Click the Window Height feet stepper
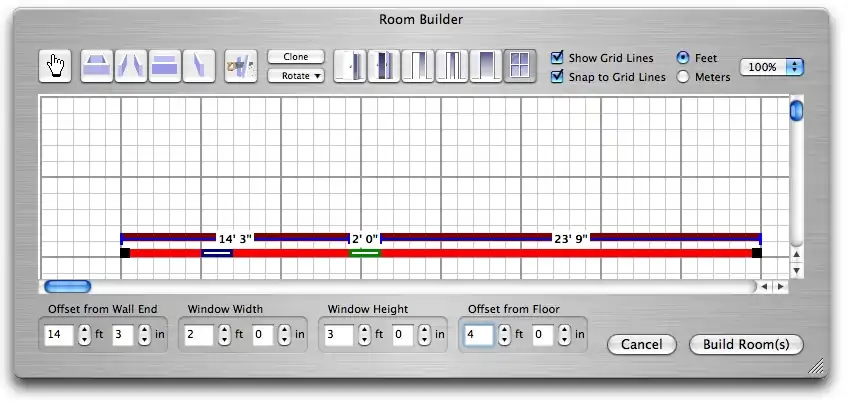Image resolution: width=849 pixels, height=404 pixels. tap(365, 335)
